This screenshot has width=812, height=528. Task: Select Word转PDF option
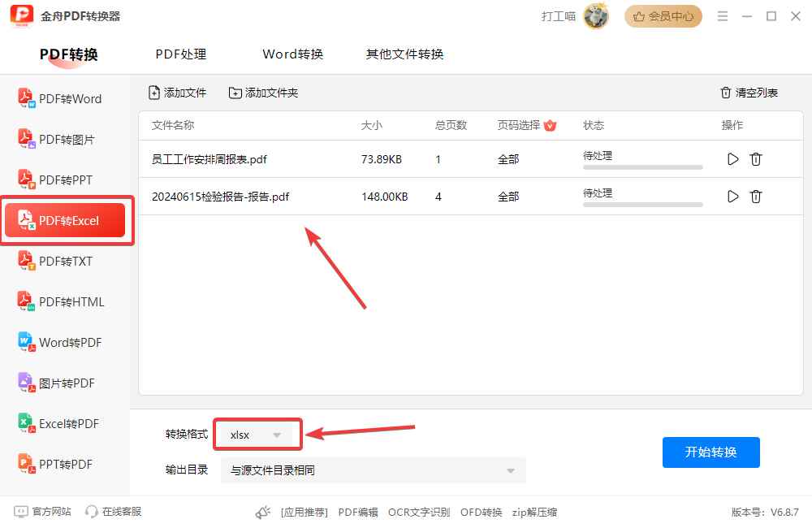(x=60, y=343)
